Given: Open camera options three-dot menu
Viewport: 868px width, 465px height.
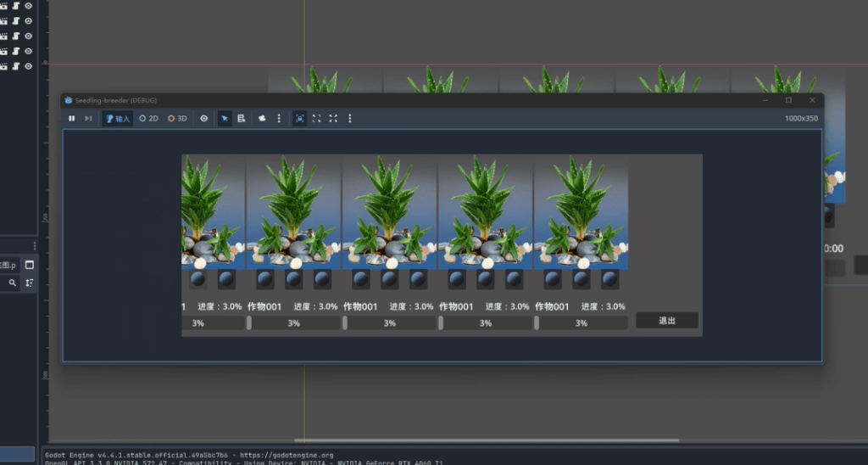Looking at the screenshot, I should 279,119.
